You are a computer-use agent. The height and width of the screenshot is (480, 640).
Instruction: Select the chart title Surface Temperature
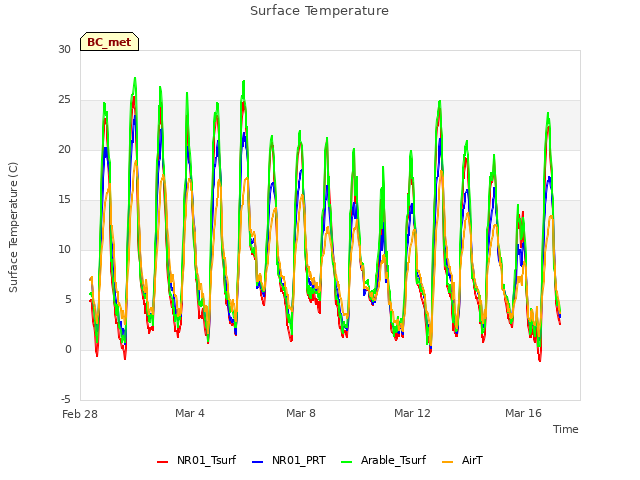tap(320, 11)
